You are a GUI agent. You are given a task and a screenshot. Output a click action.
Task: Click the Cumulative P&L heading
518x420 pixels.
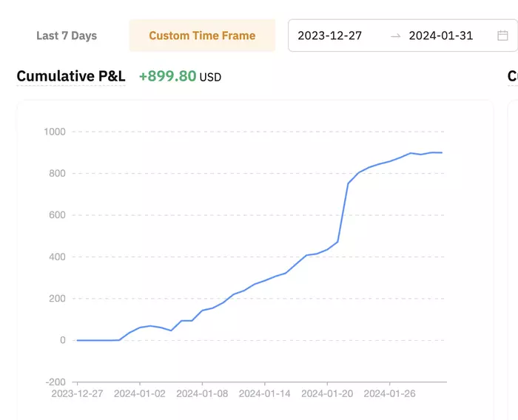pyautogui.click(x=71, y=76)
